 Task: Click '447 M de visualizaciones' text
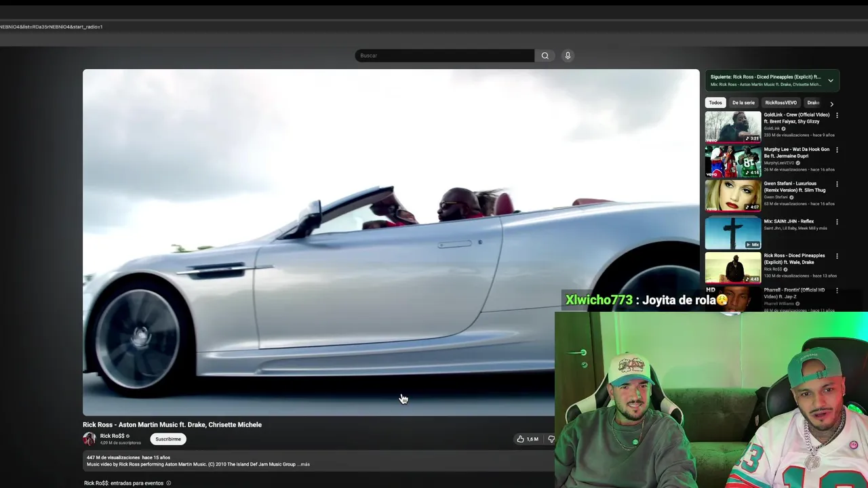(x=113, y=457)
